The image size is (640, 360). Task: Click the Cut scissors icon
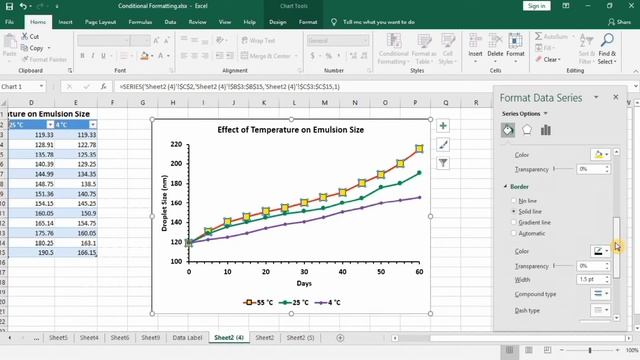tap(25, 36)
